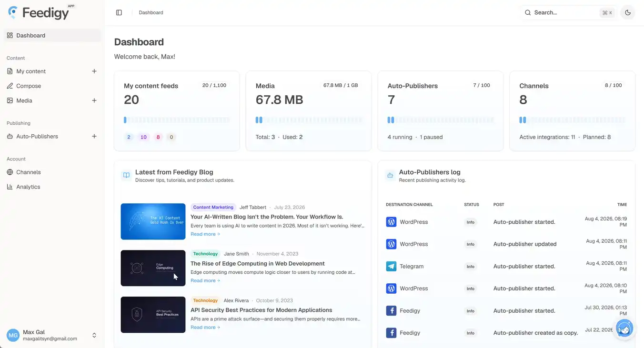This screenshot has height=348, width=644.
Task: Click the Feedigy logo icon
Action: coord(13,12)
